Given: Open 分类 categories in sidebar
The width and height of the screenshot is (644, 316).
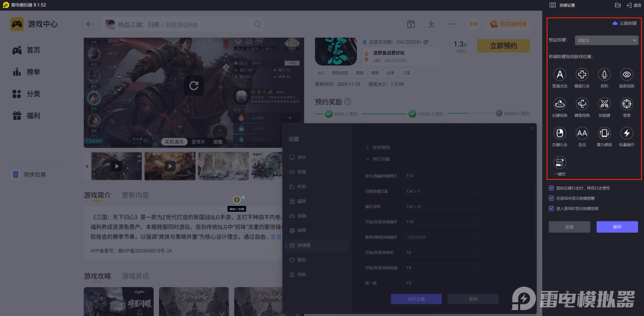Looking at the screenshot, I should (27, 94).
